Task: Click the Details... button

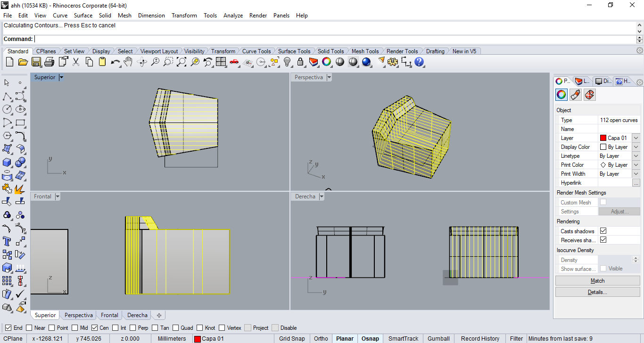Action: [x=597, y=292]
